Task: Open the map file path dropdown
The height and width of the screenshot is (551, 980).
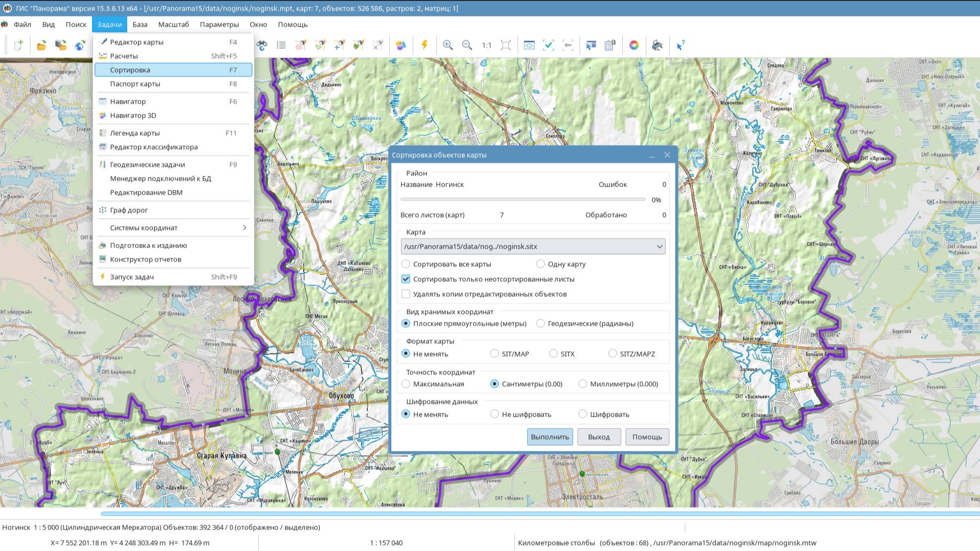Action: click(x=659, y=247)
